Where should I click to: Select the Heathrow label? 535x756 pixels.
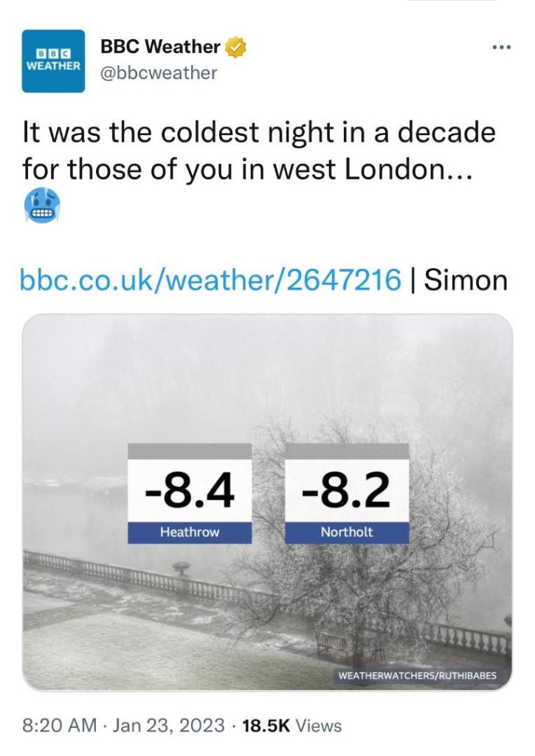point(190,532)
